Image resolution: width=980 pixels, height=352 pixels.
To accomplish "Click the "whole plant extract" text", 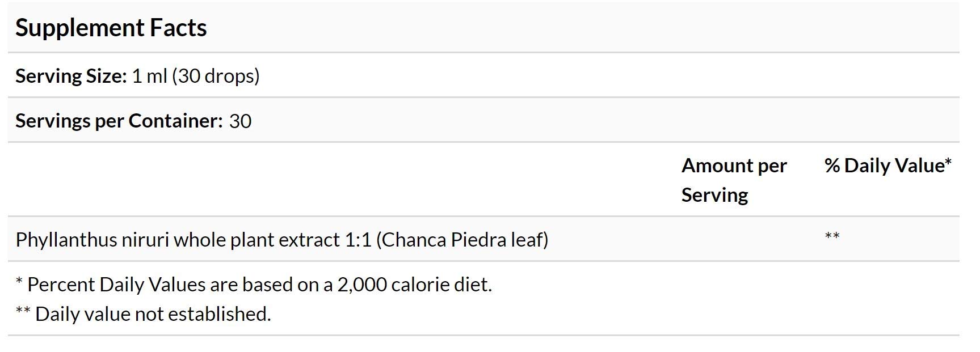I will pyautogui.click(x=256, y=240).
